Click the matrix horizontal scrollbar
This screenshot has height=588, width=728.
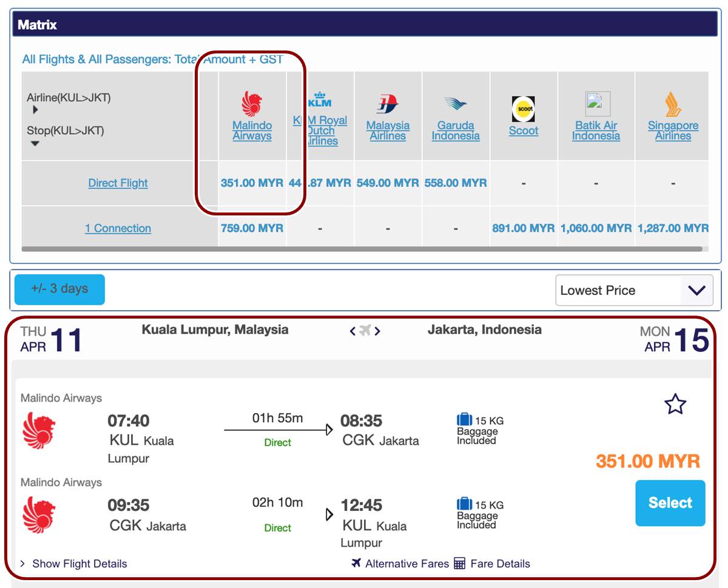(x=362, y=249)
